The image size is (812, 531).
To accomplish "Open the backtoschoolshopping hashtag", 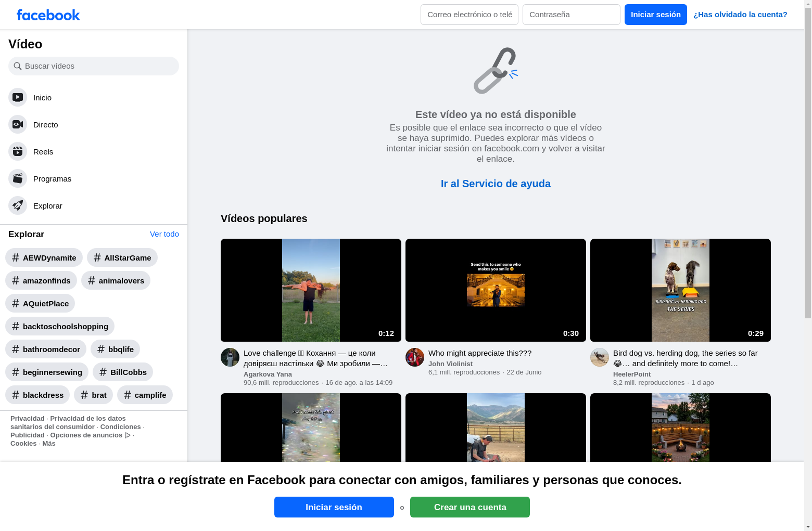I will pyautogui.click(x=60, y=326).
